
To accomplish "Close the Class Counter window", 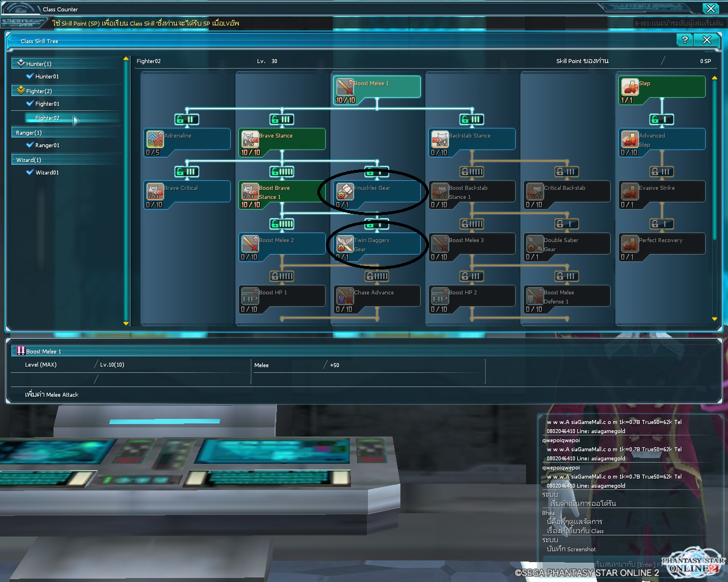I will click(x=711, y=9).
